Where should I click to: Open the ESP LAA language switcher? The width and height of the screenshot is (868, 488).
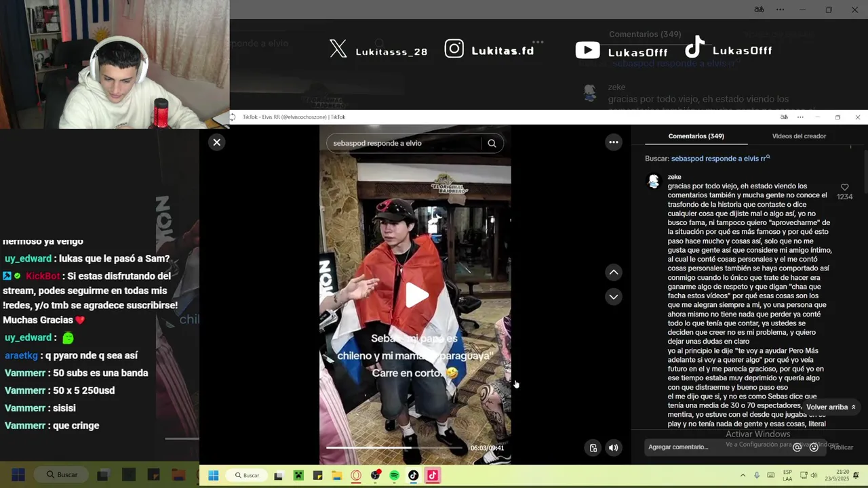coord(787,476)
